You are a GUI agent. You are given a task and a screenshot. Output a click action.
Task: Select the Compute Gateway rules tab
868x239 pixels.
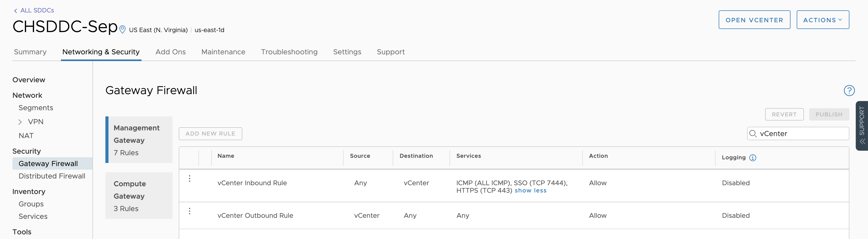point(138,196)
